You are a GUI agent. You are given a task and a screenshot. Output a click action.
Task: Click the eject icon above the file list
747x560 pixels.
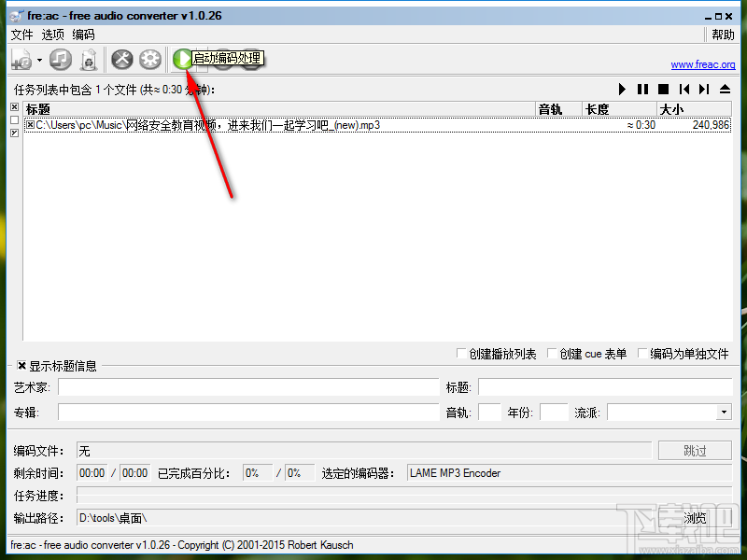[724, 89]
